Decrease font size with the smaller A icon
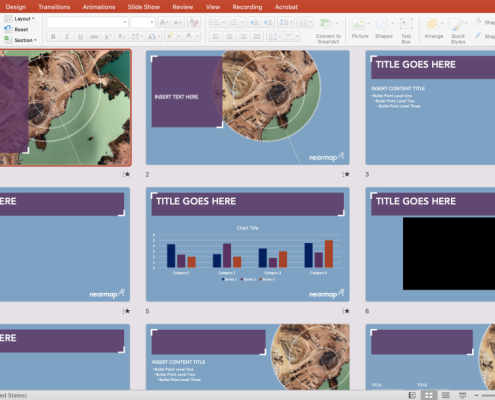Screen dimensions: 495x400 [178, 22]
